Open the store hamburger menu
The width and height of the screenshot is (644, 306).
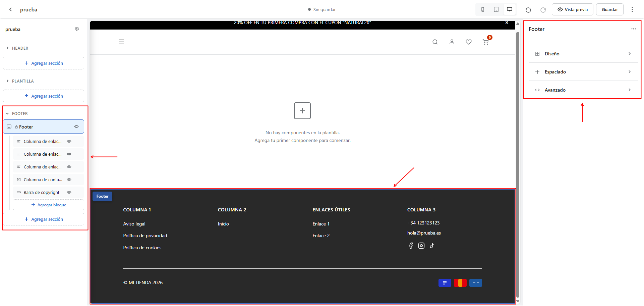point(121,42)
